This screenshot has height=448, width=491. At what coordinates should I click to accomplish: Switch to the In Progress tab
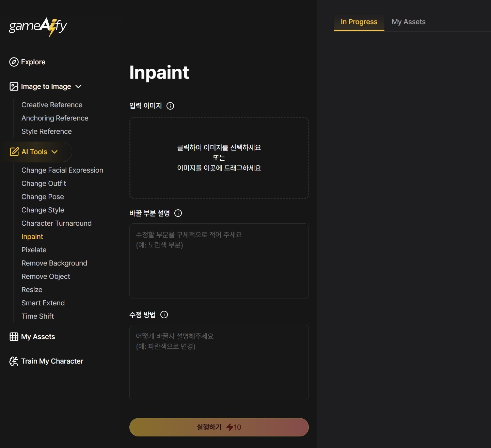(359, 22)
